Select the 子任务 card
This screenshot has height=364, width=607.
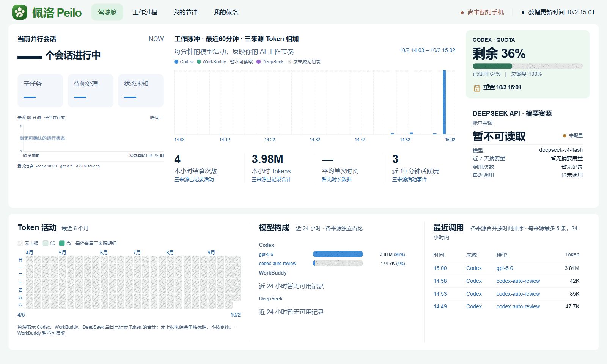click(40, 91)
